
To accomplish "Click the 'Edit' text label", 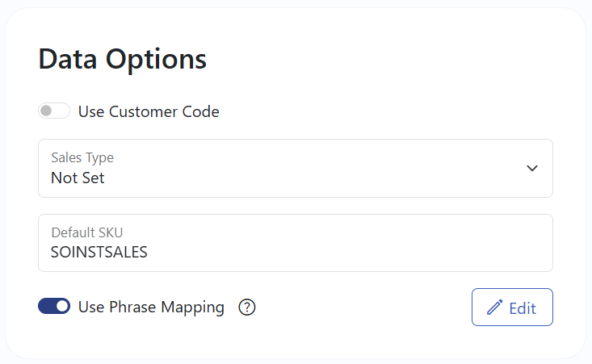I will [523, 308].
